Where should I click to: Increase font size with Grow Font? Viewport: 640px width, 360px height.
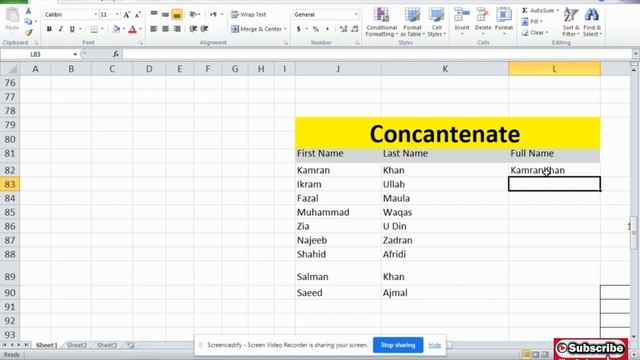[x=127, y=15]
